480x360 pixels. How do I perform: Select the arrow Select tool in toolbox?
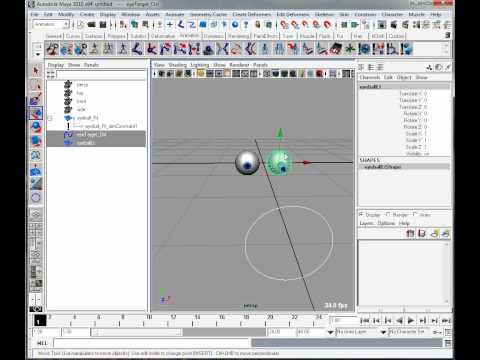(36, 71)
